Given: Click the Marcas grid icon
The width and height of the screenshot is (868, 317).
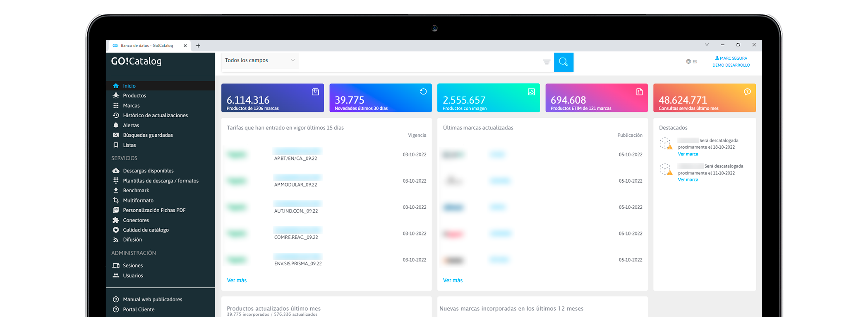Looking at the screenshot, I should point(116,106).
